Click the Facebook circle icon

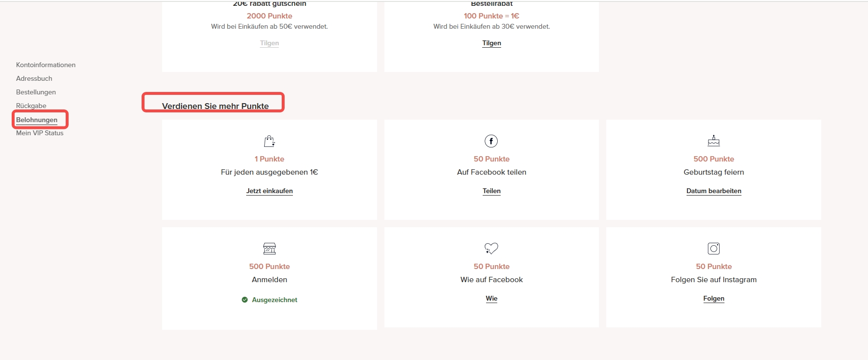pos(491,141)
